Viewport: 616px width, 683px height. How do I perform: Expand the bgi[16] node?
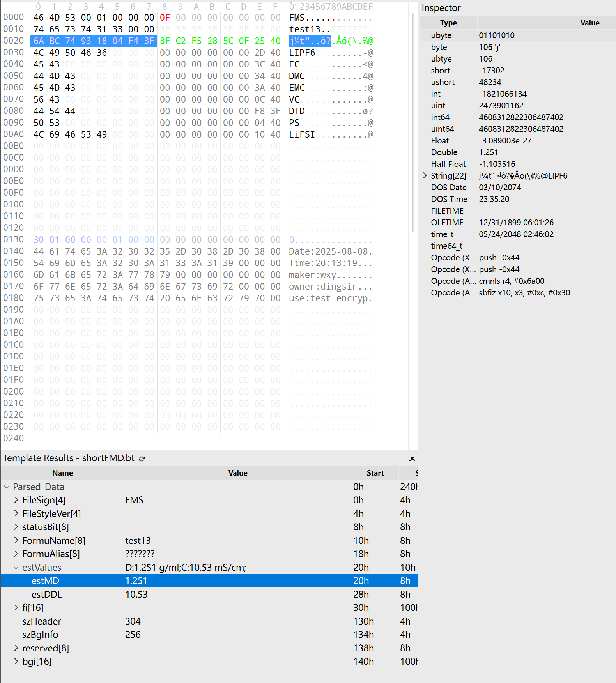pyautogui.click(x=16, y=662)
